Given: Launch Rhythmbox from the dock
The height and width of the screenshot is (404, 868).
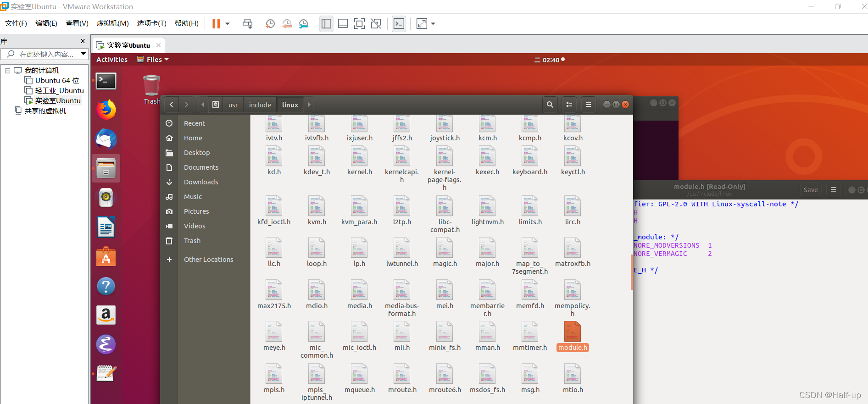Looking at the screenshot, I should (x=106, y=198).
